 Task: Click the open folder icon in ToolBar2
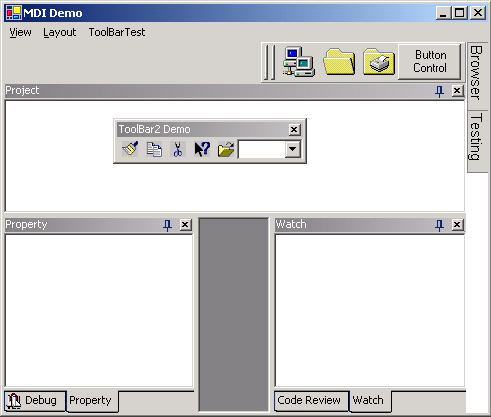226,149
